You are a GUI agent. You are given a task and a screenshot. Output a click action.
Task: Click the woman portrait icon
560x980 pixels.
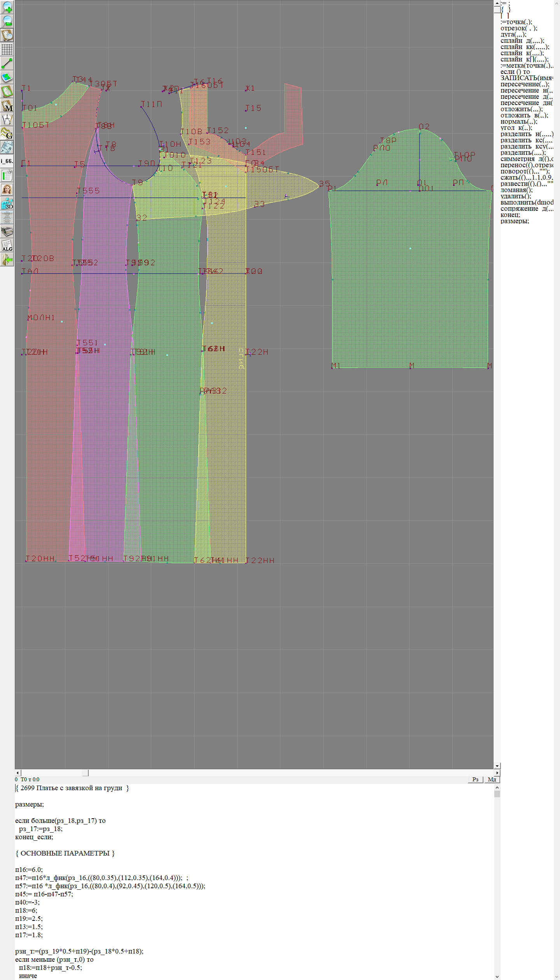click(x=7, y=189)
